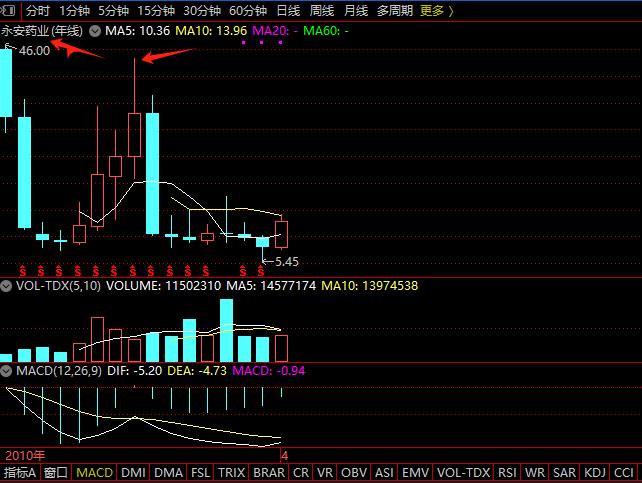Screen dimensions: 642x483
Task: Select the CCI indicator tab
Action: pos(624,473)
